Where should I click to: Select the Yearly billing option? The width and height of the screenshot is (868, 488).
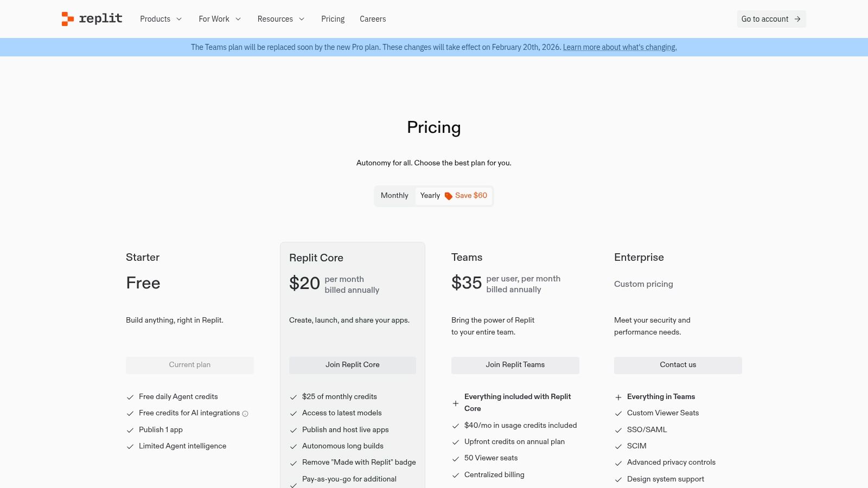[430, 196]
